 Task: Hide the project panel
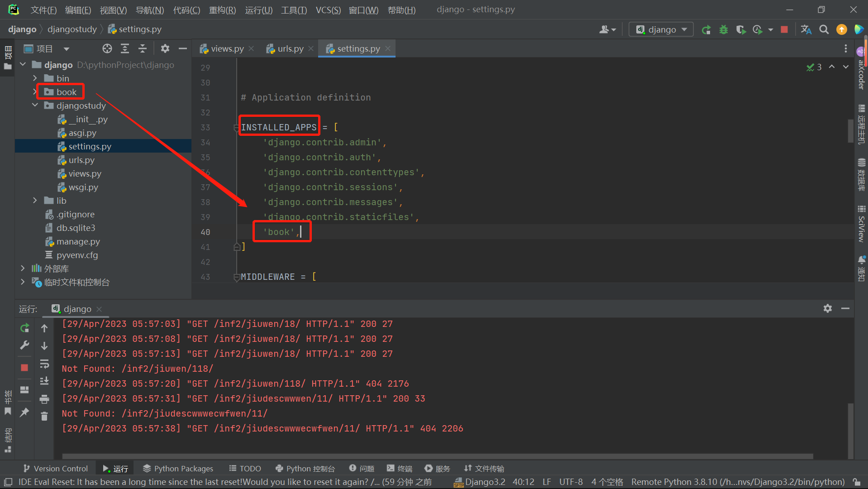tap(183, 48)
